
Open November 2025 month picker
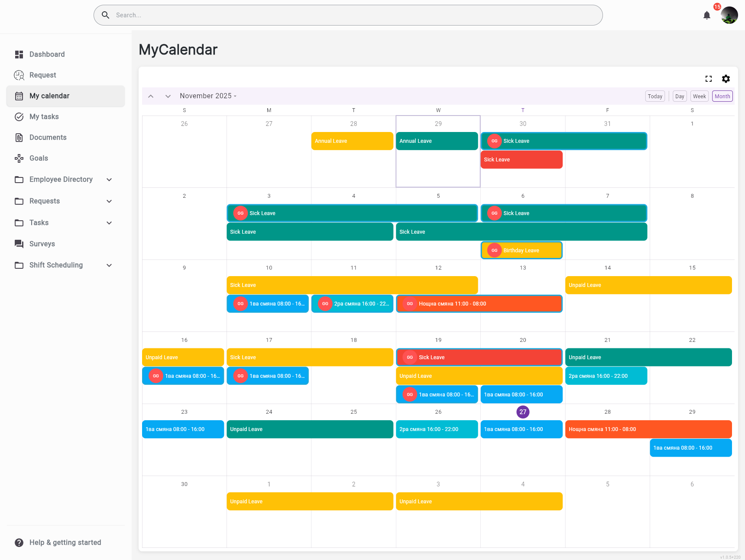pyautogui.click(x=208, y=96)
